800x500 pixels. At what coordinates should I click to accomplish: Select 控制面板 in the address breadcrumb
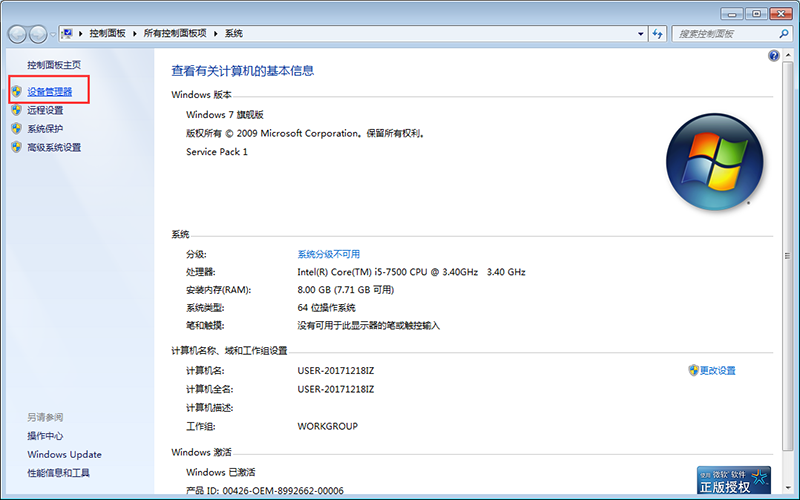(108, 34)
